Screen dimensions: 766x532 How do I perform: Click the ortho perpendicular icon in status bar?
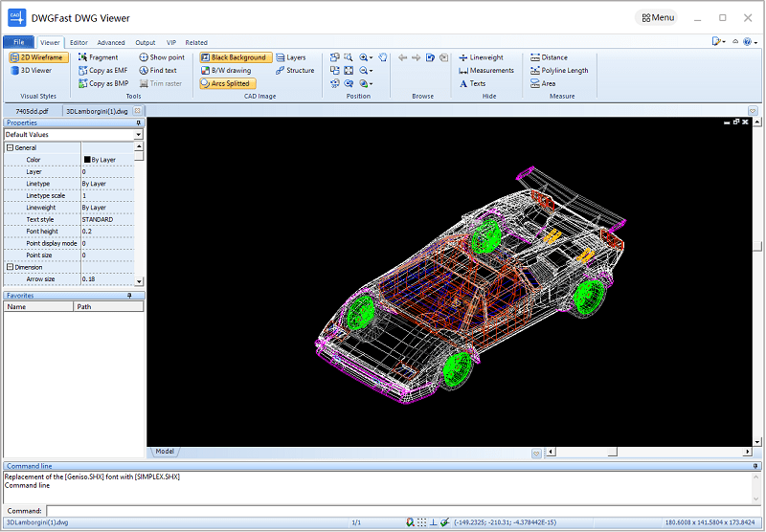click(433, 522)
